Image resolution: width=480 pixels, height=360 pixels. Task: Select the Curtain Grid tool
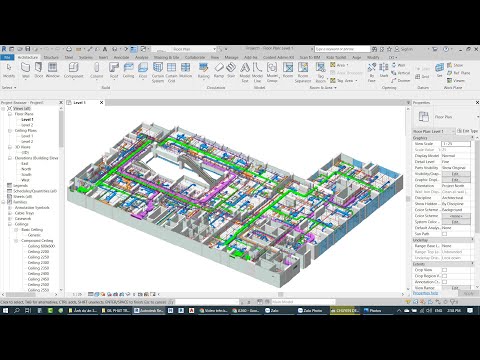pos(171,72)
